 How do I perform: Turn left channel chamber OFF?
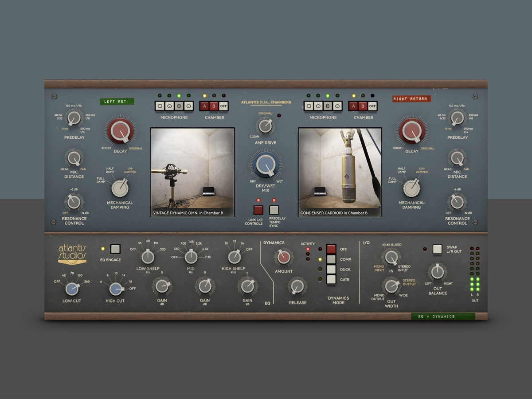click(x=223, y=106)
